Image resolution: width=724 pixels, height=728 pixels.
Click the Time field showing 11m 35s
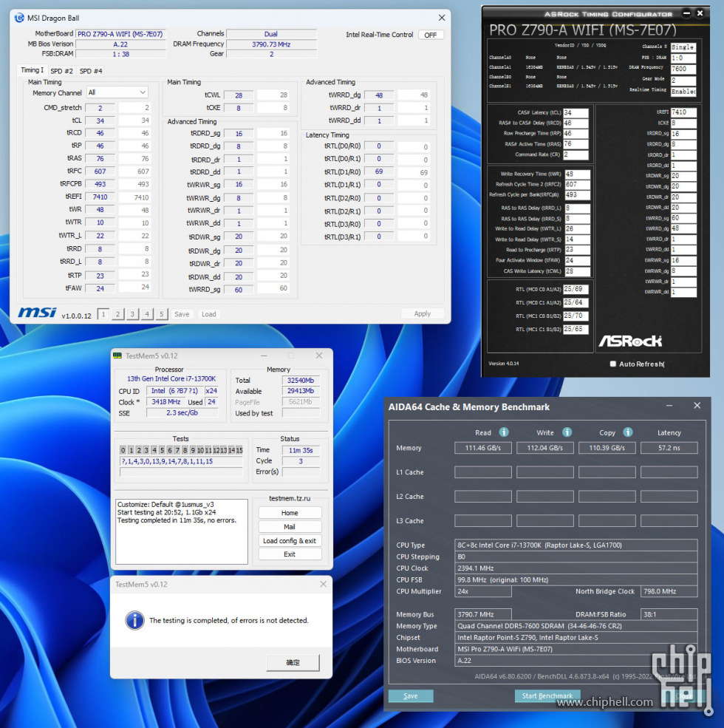click(x=301, y=450)
